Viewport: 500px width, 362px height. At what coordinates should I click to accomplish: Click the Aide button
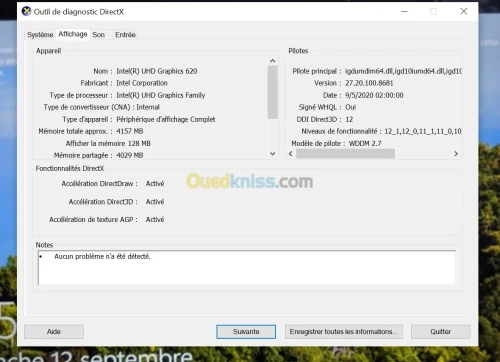click(x=54, y=332)
